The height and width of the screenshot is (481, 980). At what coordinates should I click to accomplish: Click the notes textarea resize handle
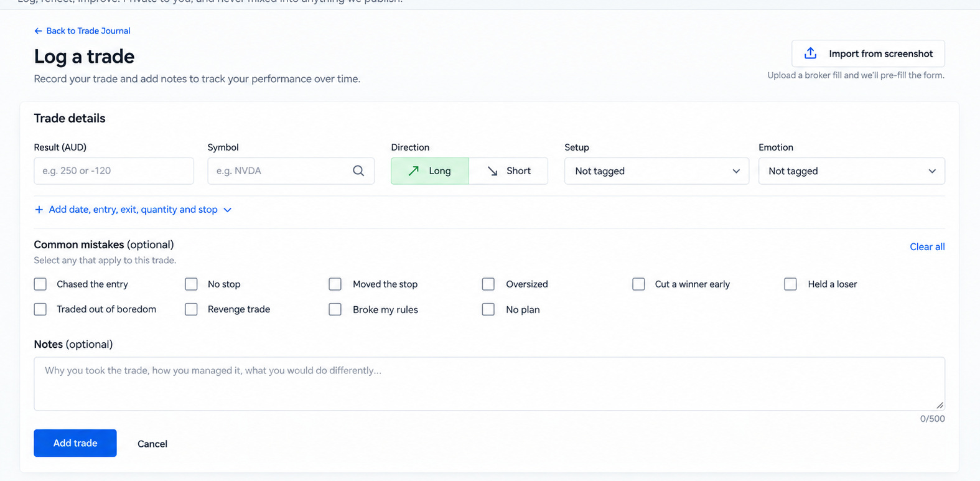940,405
